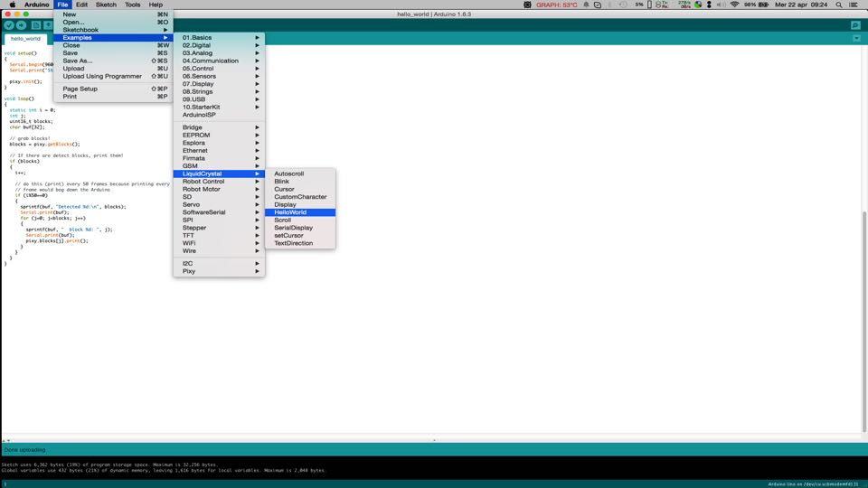
Task: Open the Blink LiquidCrystal example
Action: [300, 182]
